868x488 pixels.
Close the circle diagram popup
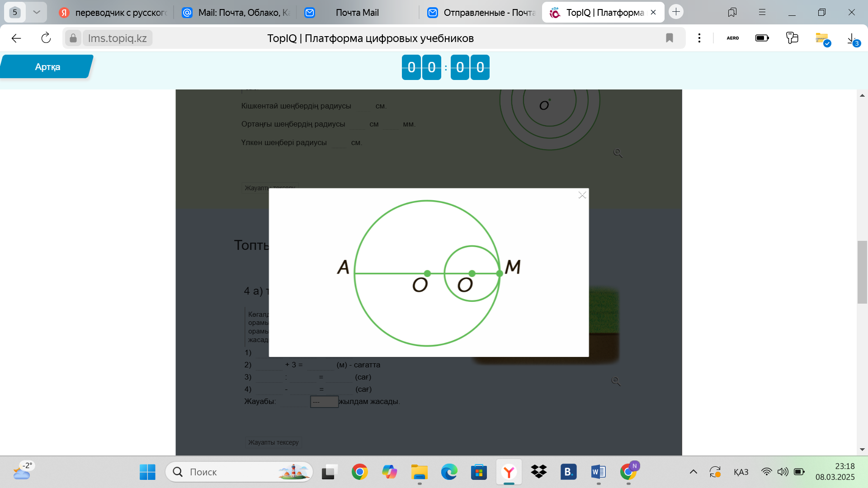582,195
